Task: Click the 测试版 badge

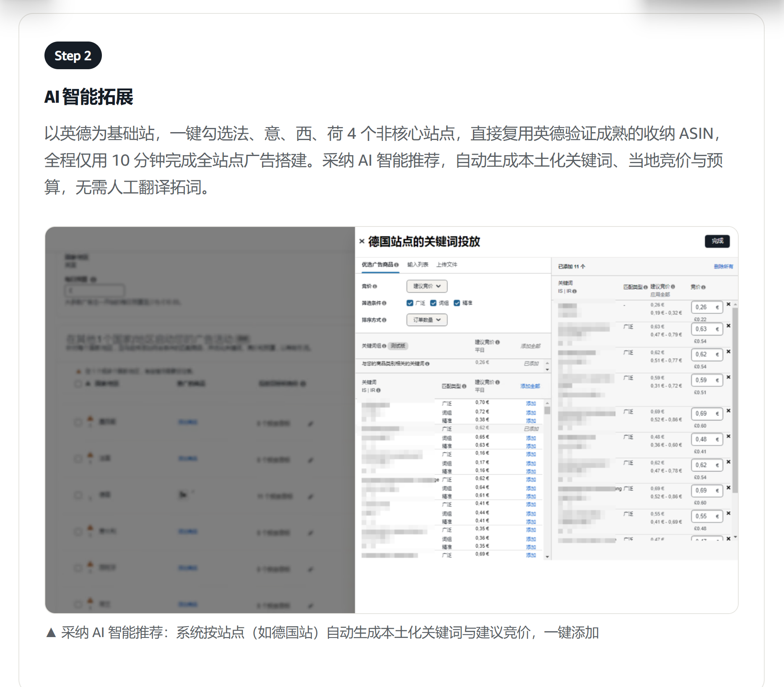Action: pos(398,346)
